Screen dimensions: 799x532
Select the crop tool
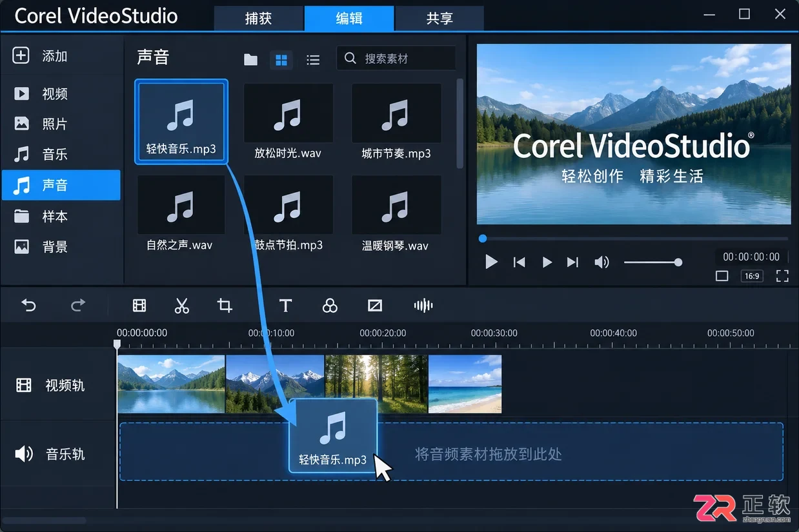pyautogui.click(x=225, y=306)
